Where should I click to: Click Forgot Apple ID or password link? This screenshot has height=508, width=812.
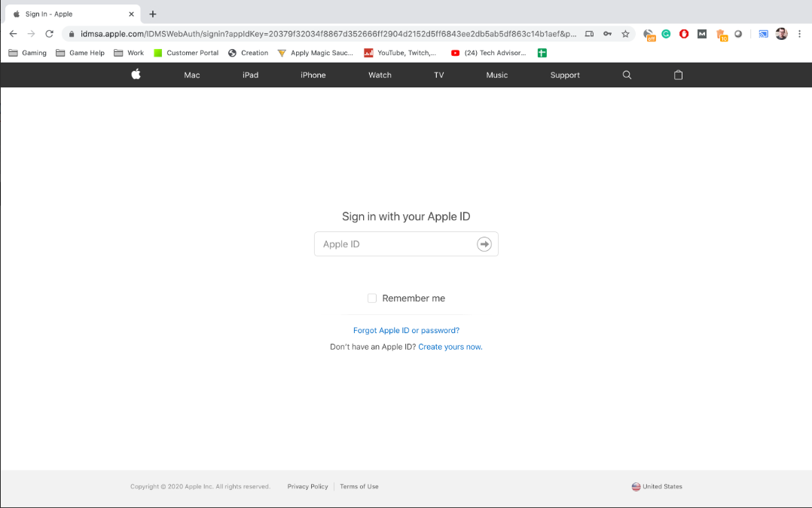coord(406,330)
